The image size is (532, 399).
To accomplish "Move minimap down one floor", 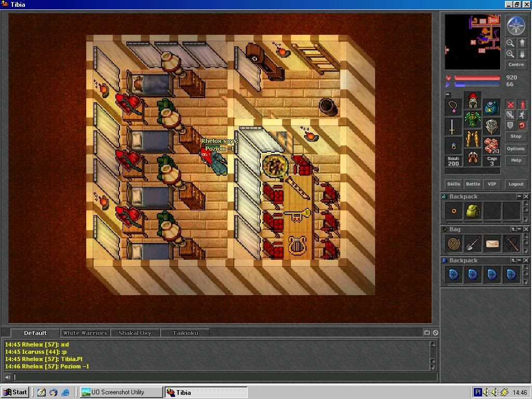I will click(x=522, y=54).
